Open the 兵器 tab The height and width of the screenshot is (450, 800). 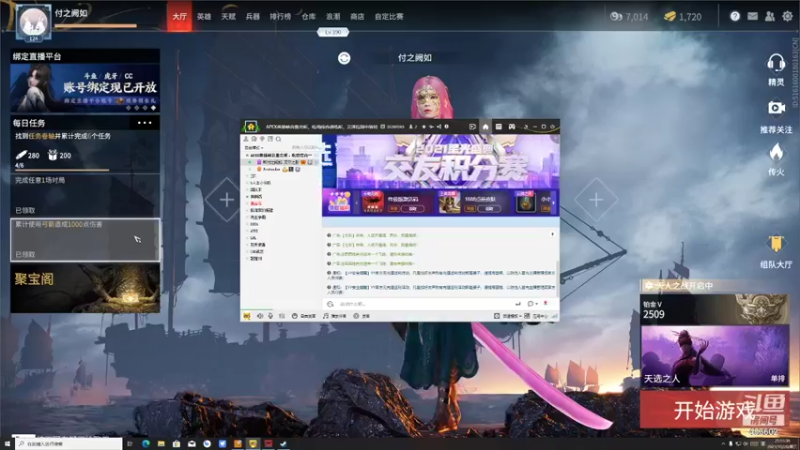coord(253,16)
